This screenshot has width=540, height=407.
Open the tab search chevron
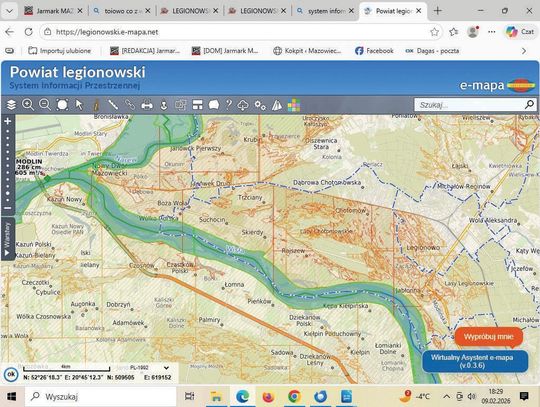coord(9,11)
